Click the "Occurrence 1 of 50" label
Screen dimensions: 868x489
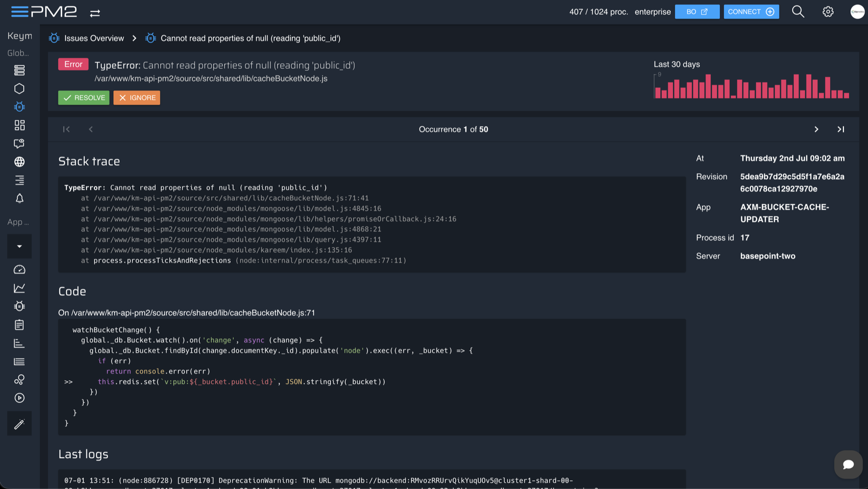click(x=453, y=129)
